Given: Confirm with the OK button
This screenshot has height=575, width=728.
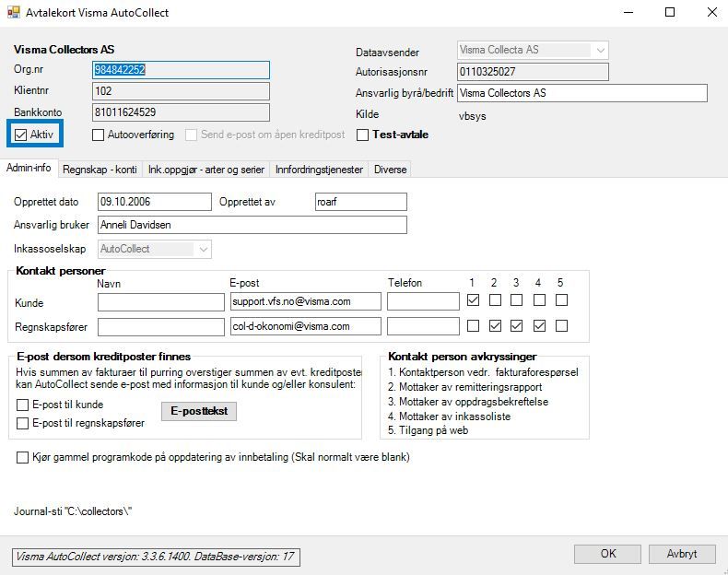Looking at the screenshot, I should coord(608,554).
